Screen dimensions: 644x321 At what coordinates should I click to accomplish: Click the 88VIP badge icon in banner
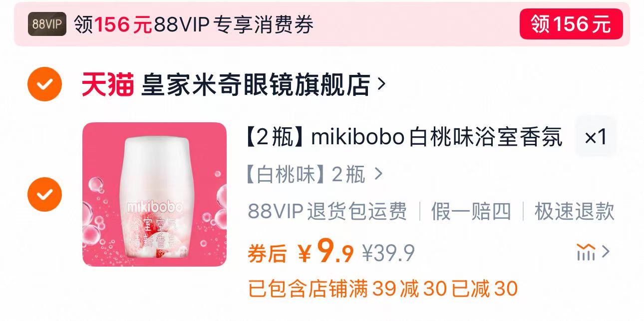(x=47, y=24)
